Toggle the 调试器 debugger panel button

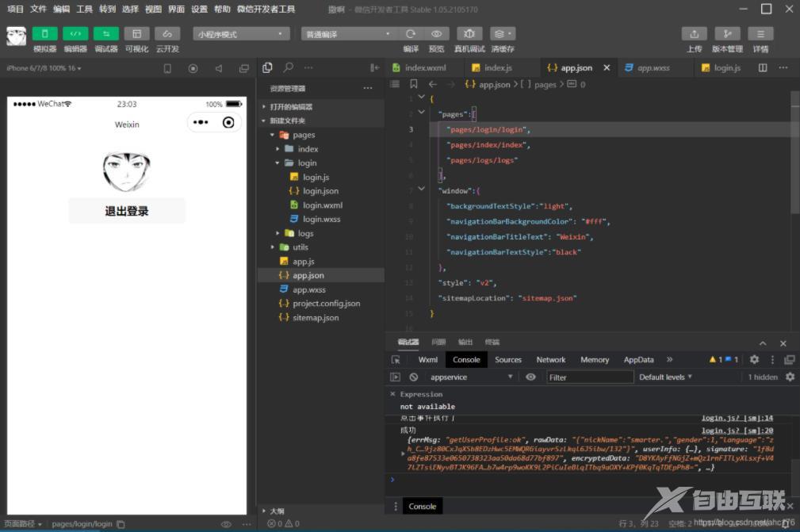[106, 34]
